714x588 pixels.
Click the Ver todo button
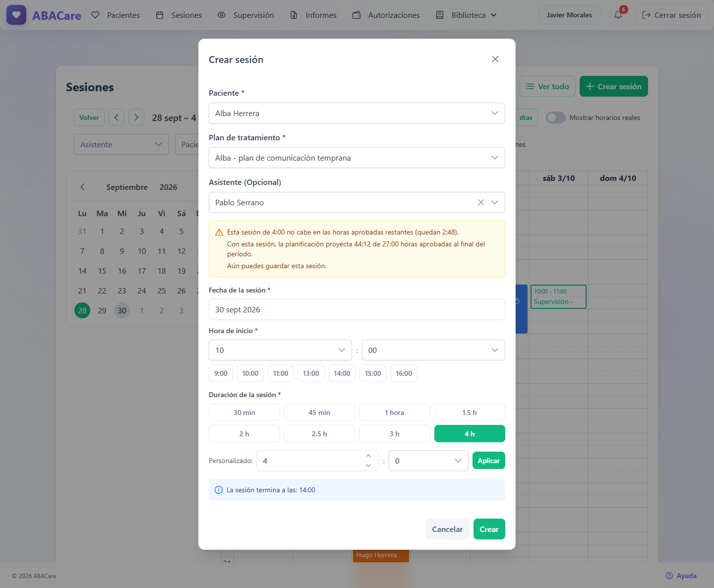[547, 86]
